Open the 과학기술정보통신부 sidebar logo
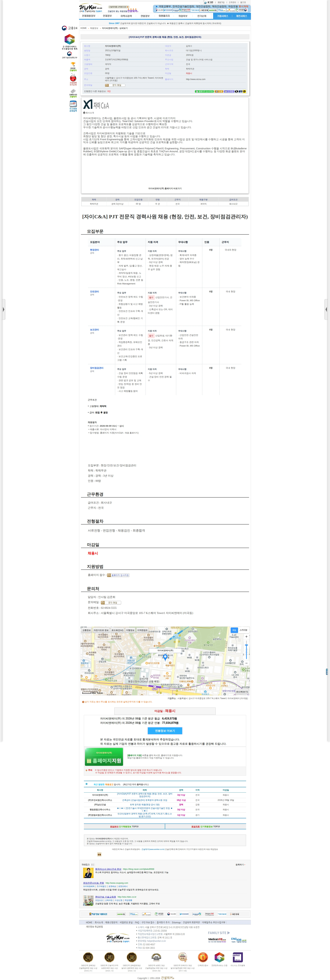 69,55
